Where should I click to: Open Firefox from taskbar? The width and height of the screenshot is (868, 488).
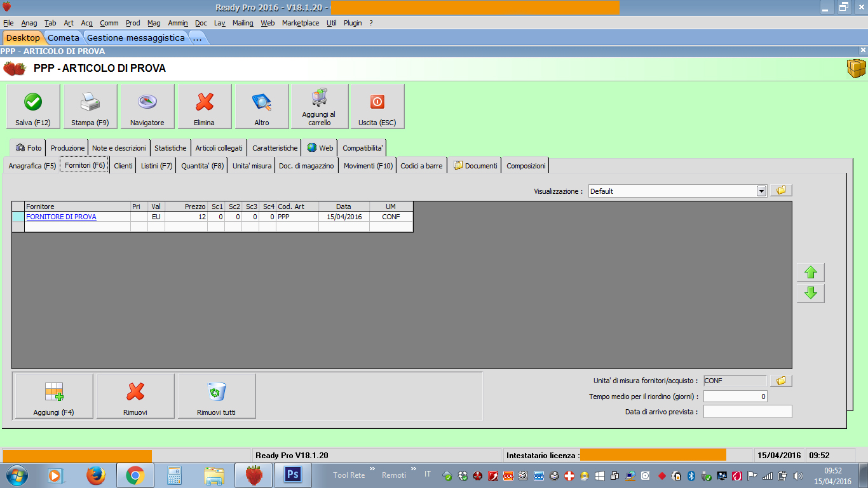click(x=95, y=475)
